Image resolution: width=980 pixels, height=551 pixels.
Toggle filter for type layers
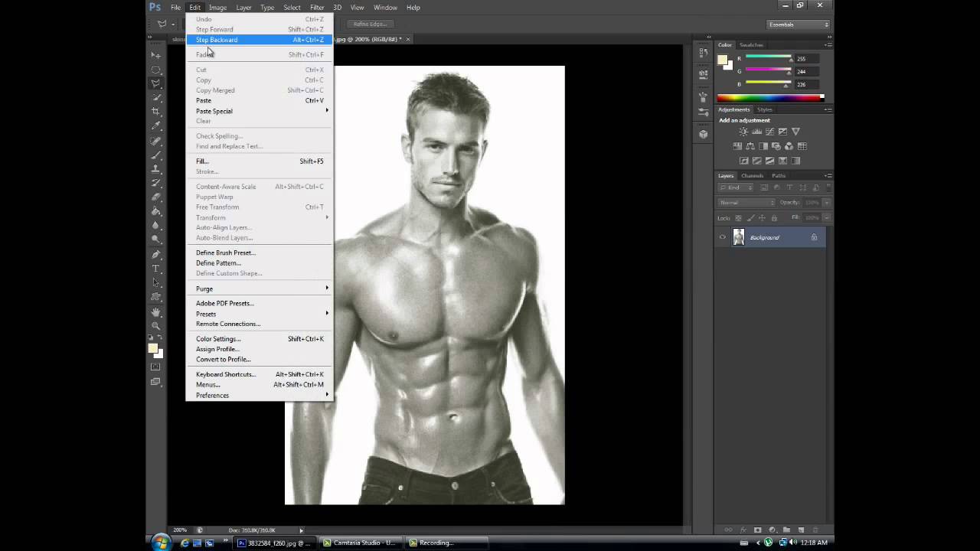[x=789, y=187]
